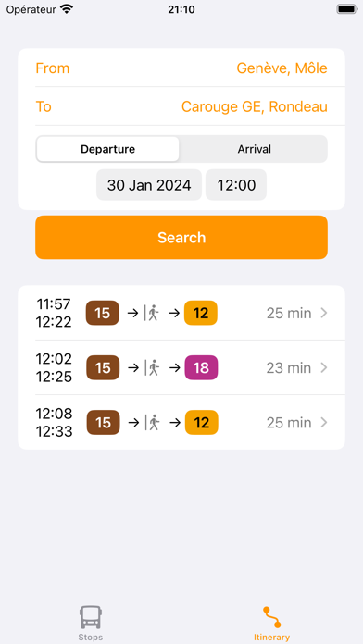Change the From stop Genève, Môle
The image size is (363, 644).
click(x=181, y=68)
